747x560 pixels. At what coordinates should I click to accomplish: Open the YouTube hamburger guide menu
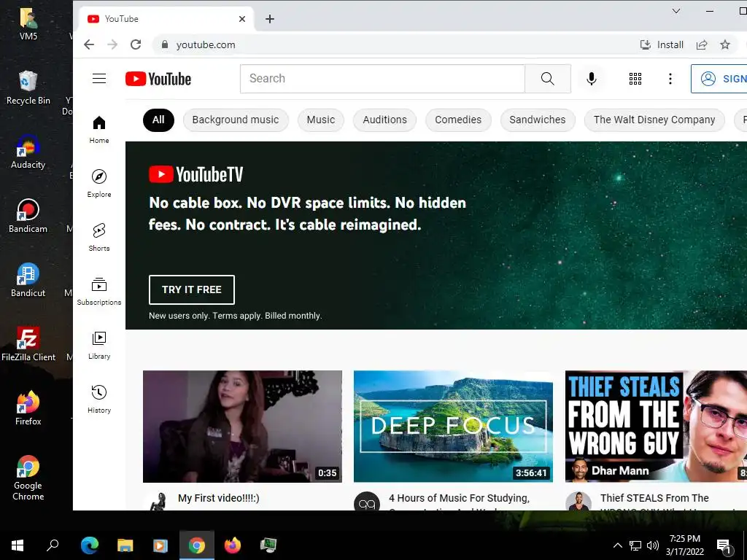99,79
